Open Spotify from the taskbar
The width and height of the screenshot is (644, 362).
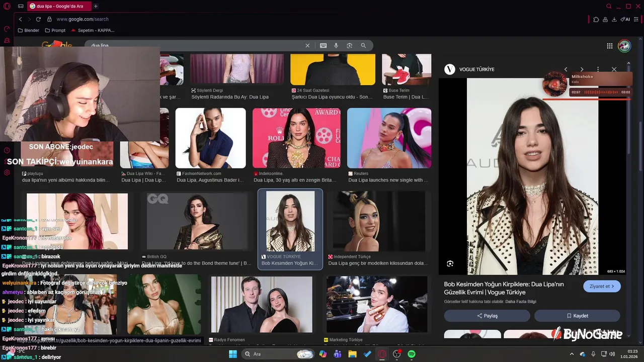point(412,354)
